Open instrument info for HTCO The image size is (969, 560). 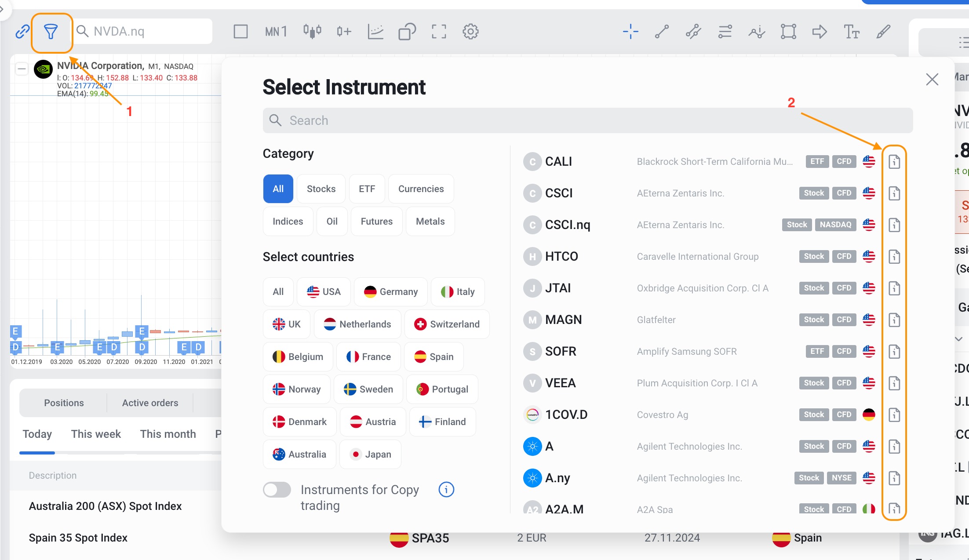pyautogui.click(x=894, y=257)
